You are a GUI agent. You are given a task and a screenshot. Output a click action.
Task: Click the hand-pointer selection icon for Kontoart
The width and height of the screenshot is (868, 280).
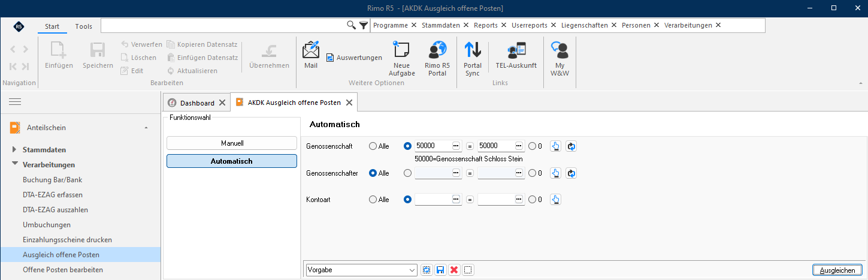[x=555, y=199]
